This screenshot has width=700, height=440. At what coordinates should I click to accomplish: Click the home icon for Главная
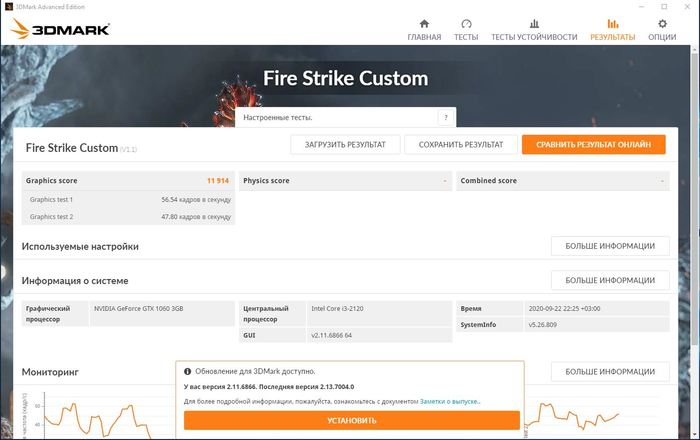point(424,24)
